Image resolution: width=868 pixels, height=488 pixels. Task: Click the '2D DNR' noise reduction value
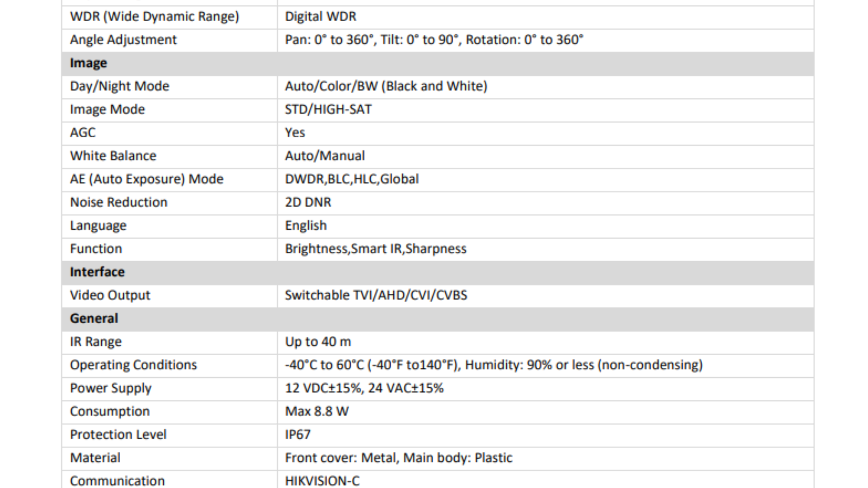(x=308, y=202)
